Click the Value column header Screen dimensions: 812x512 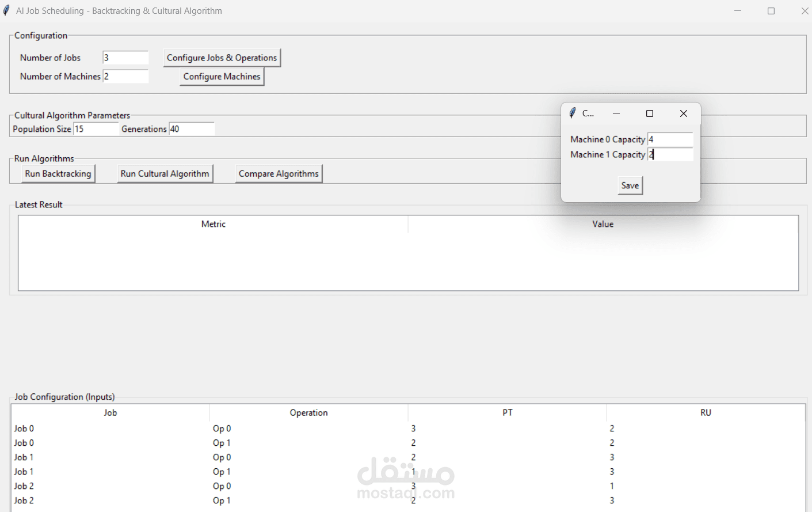(x=602, y=224)
